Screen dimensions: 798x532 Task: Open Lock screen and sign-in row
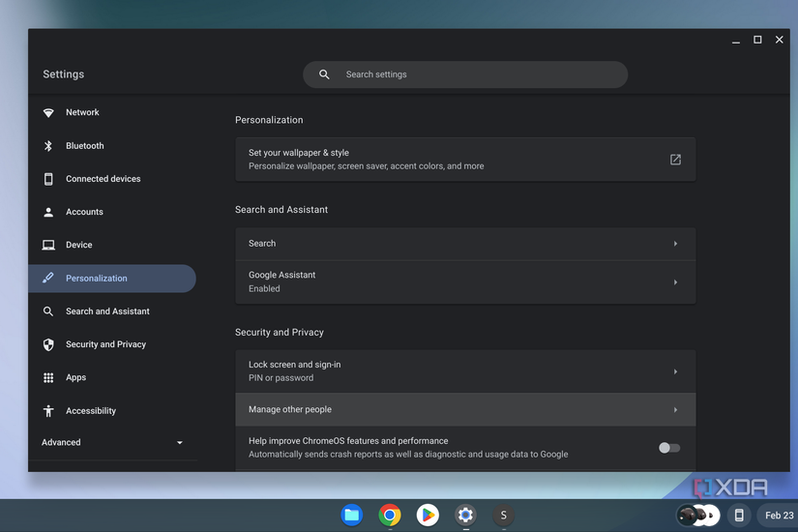(x=465, y=371)
